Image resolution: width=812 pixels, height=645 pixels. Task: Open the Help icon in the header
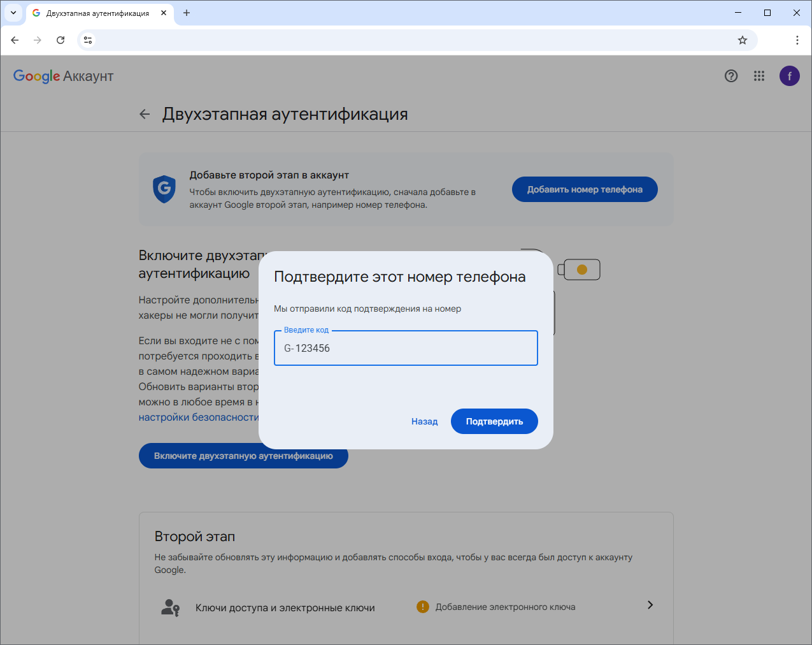point(730,76)
